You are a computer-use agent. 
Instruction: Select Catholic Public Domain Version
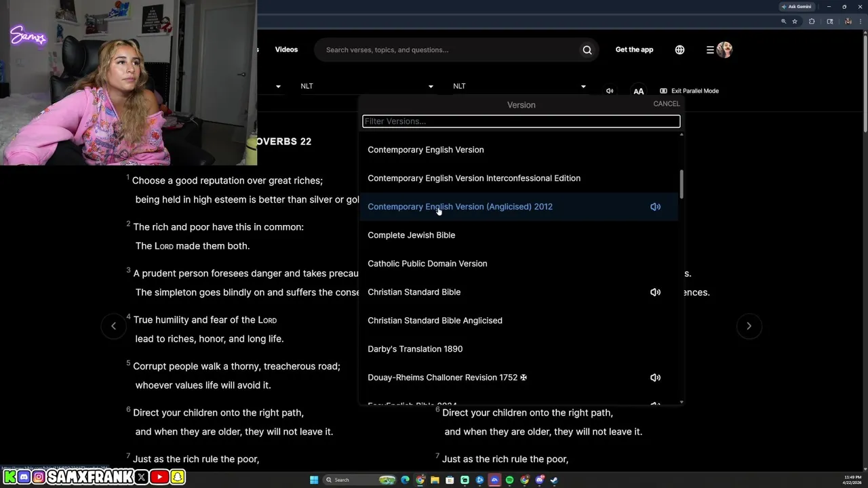pos(519,264)
